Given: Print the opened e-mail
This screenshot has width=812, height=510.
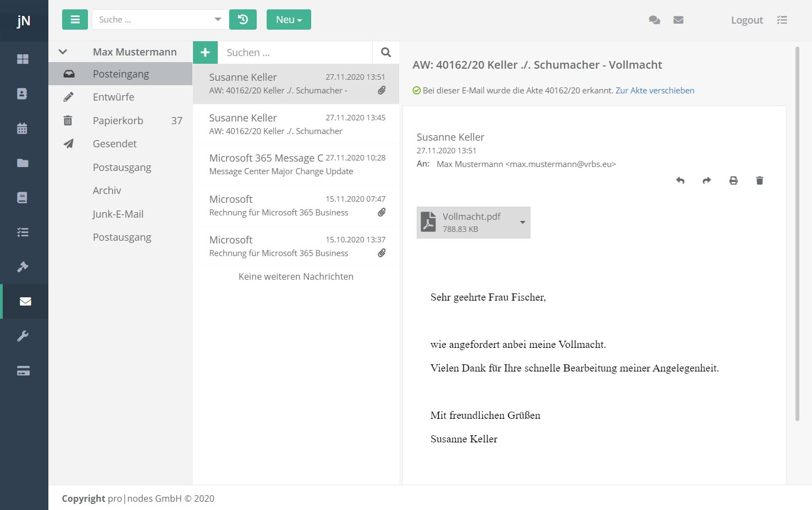Looking at the screenshot, I should pyautogui.click(x=733, y=180).
